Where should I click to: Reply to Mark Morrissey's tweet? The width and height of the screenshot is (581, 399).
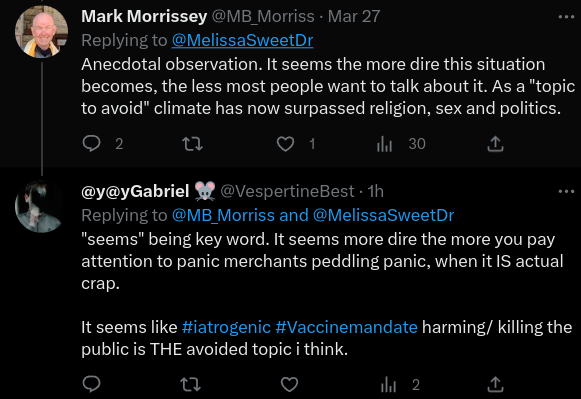(x=91, y=144)
